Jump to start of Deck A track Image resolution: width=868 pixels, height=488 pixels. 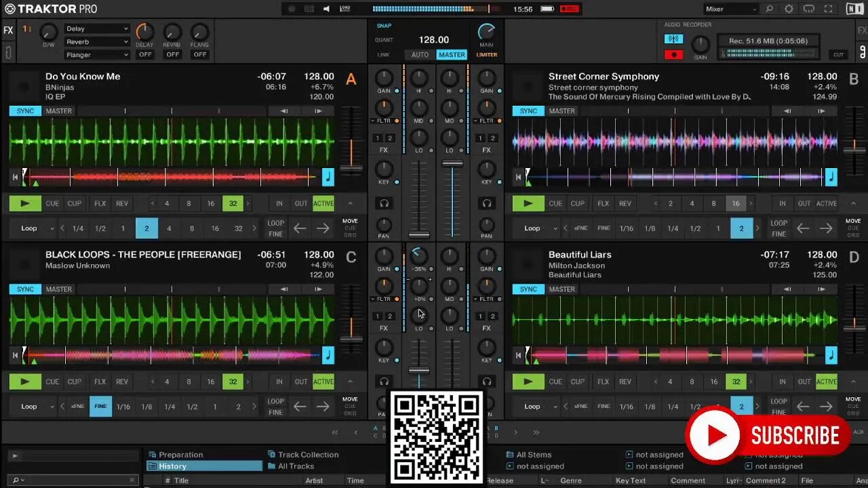point(15,178)
